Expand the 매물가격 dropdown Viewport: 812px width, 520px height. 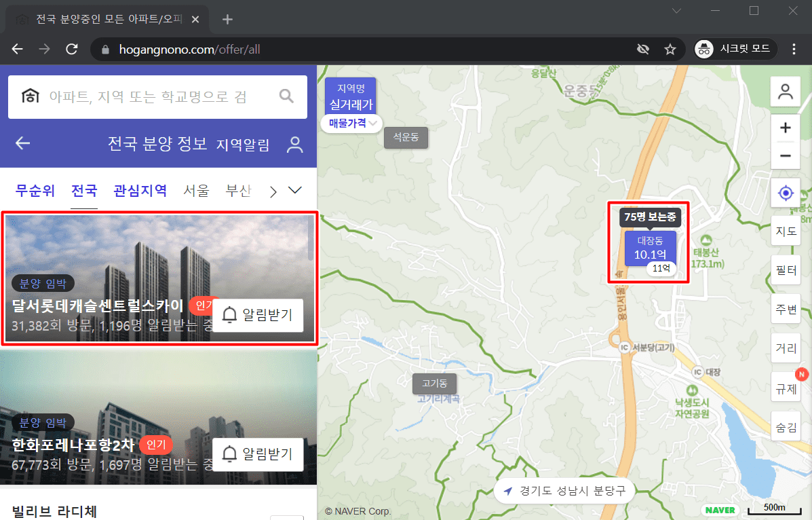coord(351,123)
